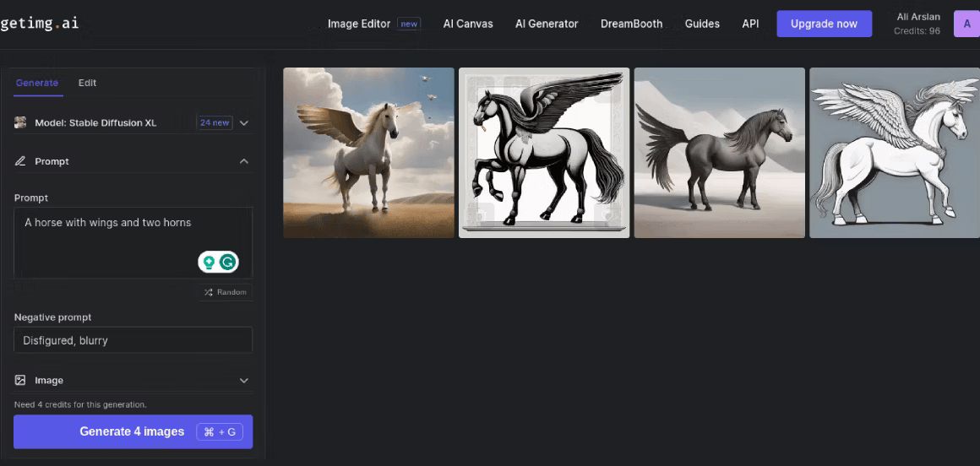Click the Upgrade now button

pyautogui.click(x=825, y=24)
